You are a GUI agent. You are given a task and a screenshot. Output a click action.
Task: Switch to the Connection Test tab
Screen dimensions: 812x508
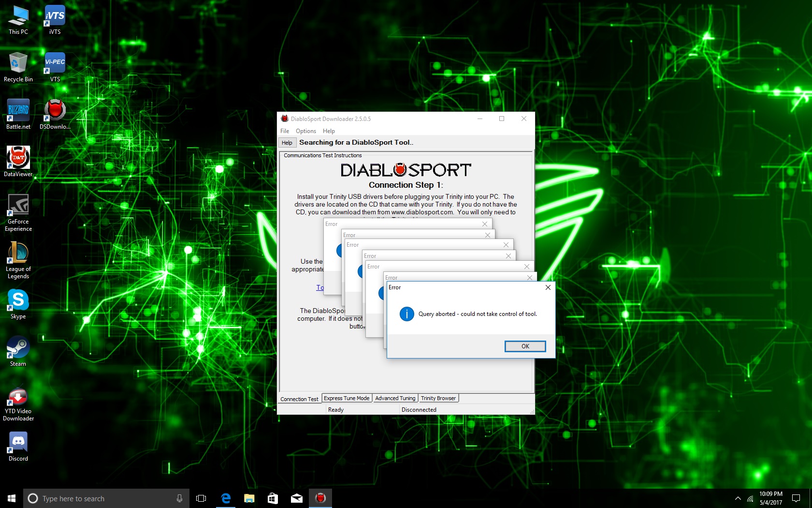coord(299,399)
